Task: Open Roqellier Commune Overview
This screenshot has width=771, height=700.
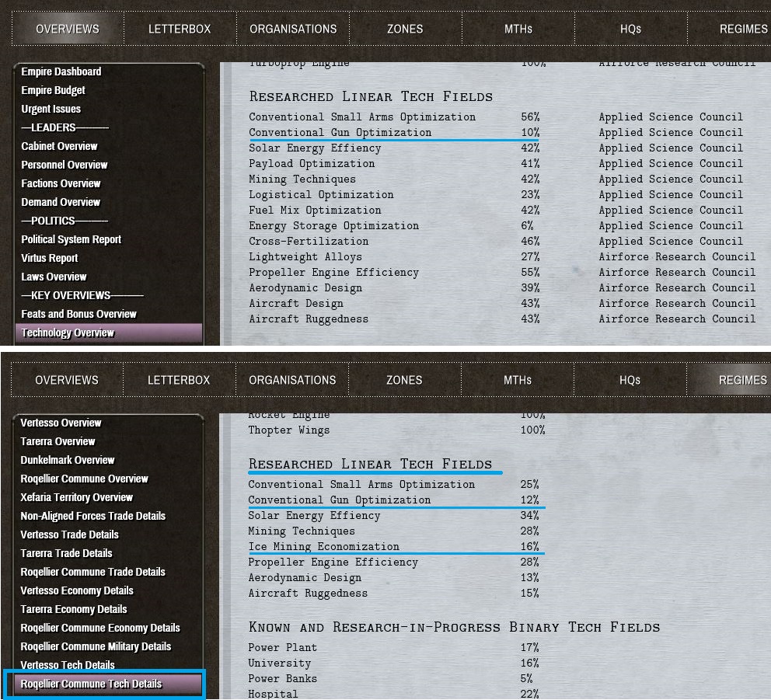Action: [84, 479]
